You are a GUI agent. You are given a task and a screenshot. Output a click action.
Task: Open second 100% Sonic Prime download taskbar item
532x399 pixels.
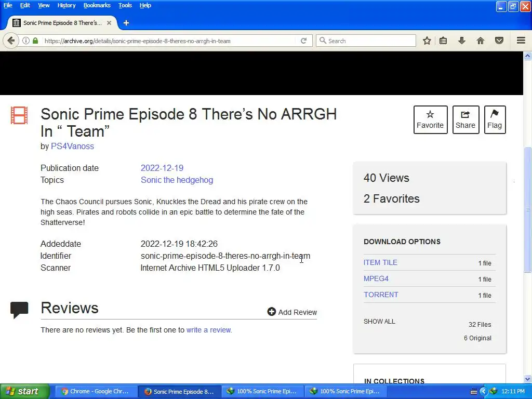345,391
